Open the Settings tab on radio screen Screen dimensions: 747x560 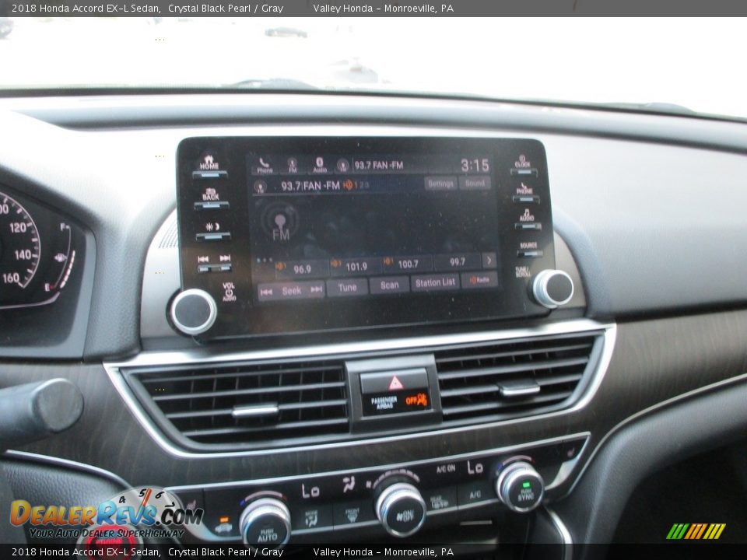pyautogui.click(x=440, y=184)
